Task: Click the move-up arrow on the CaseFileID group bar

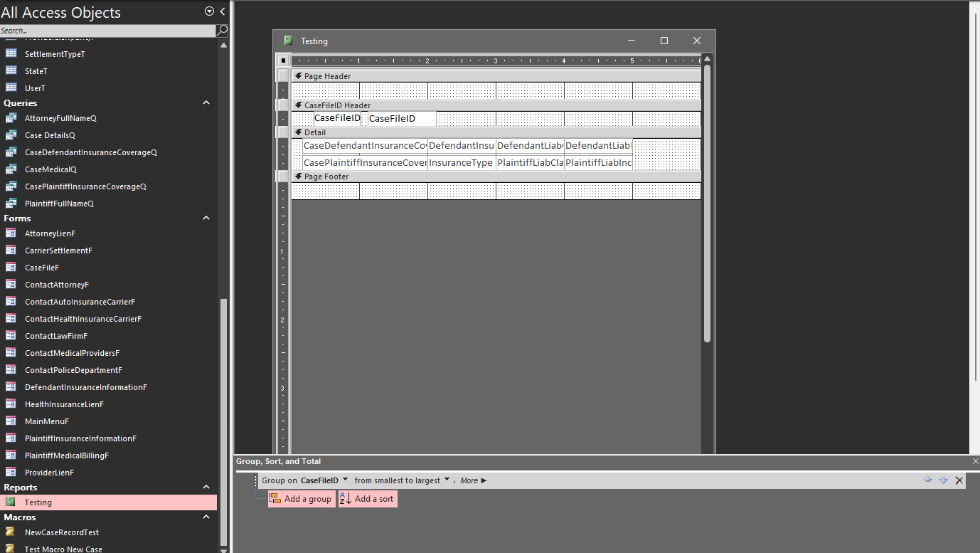Action: tap(927, 480)
